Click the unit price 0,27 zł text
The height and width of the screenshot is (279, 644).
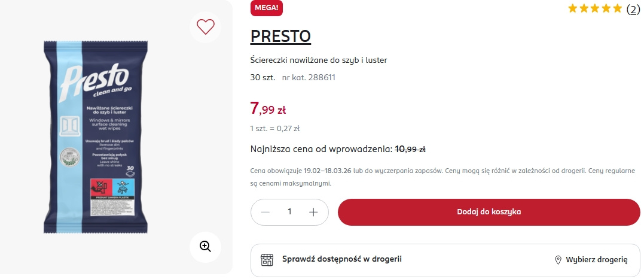pyautogui.click(x=275, y=128)
